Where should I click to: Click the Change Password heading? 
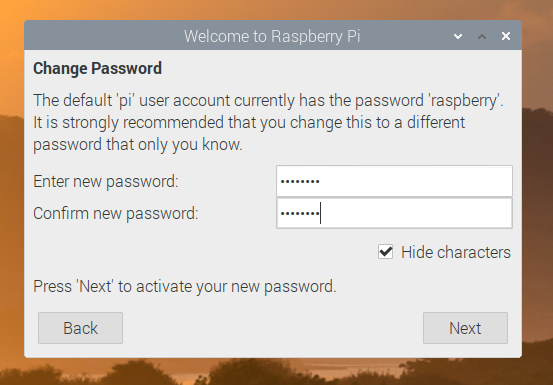97,68
